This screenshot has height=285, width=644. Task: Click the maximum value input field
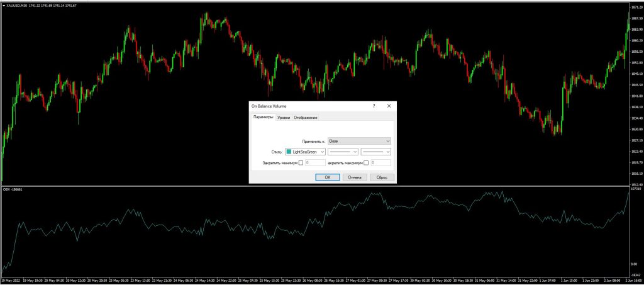coord(380,162)
